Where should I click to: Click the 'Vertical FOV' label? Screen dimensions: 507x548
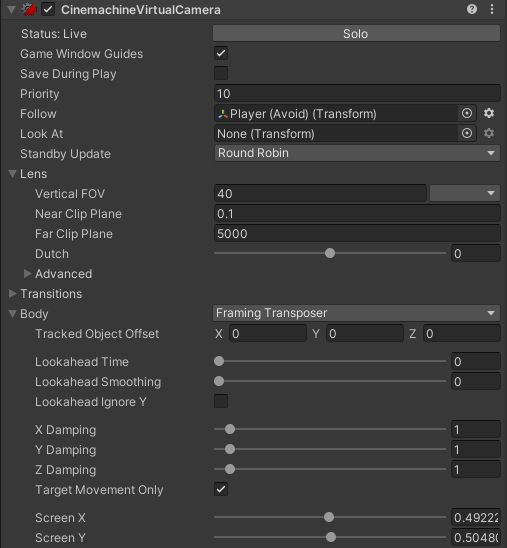click(x=70, y=194)
